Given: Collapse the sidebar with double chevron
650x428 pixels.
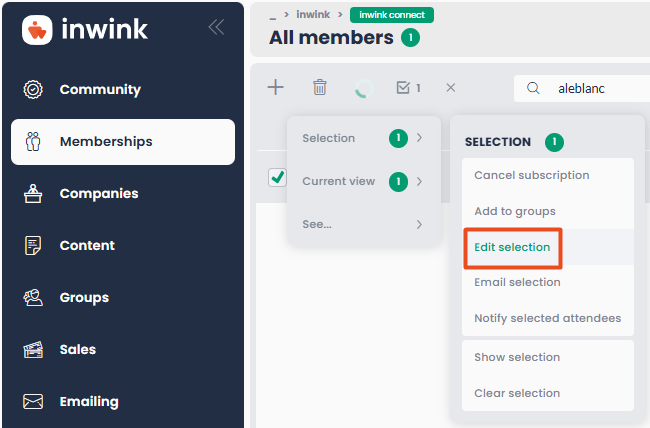Looking at the screenshot, I should coord(215,28).
